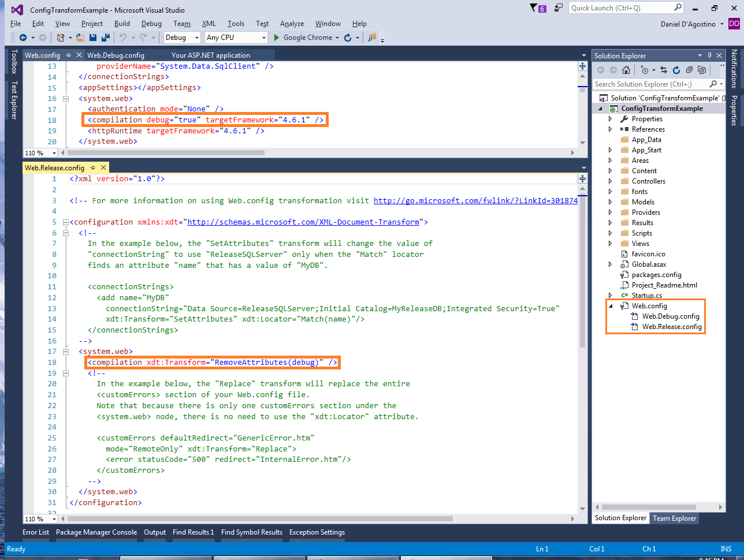The width and height of the screenshot is (744, 560).
Task: Start debugging with Google Chrome
Action: pos(306,36)
